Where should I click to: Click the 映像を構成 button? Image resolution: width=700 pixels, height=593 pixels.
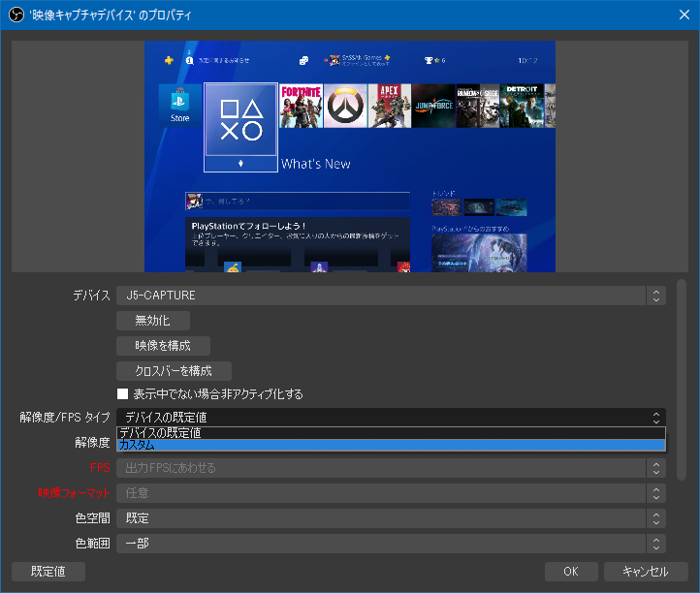pyautogui.click(x=164, y=346)
